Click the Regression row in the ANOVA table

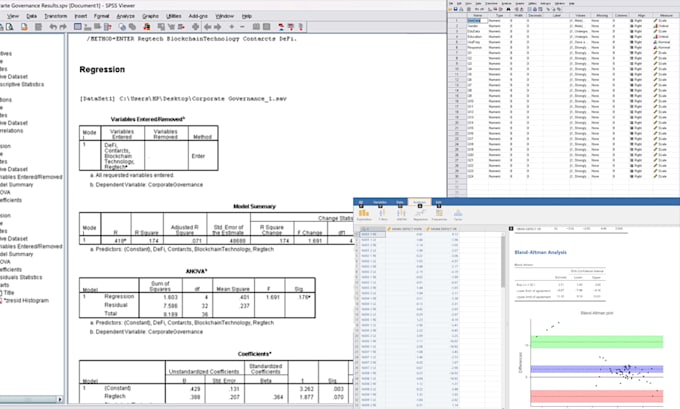(197, 297)
